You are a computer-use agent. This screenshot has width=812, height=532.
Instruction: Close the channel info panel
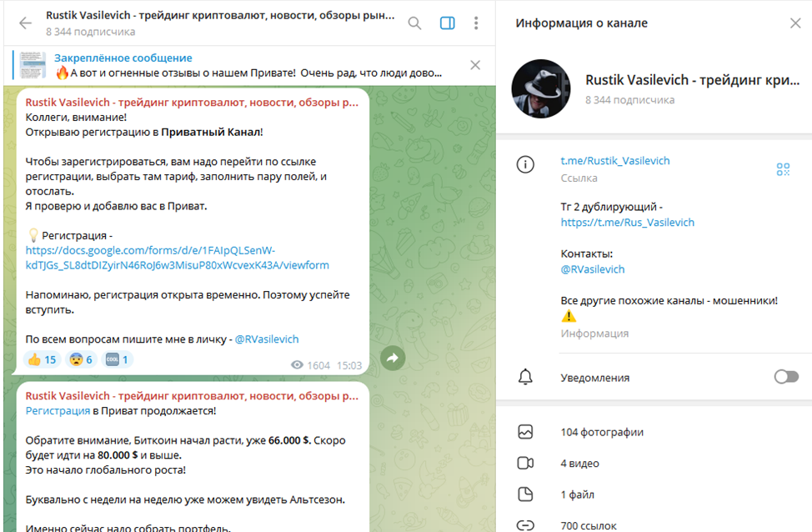click(x=795, y=23)
